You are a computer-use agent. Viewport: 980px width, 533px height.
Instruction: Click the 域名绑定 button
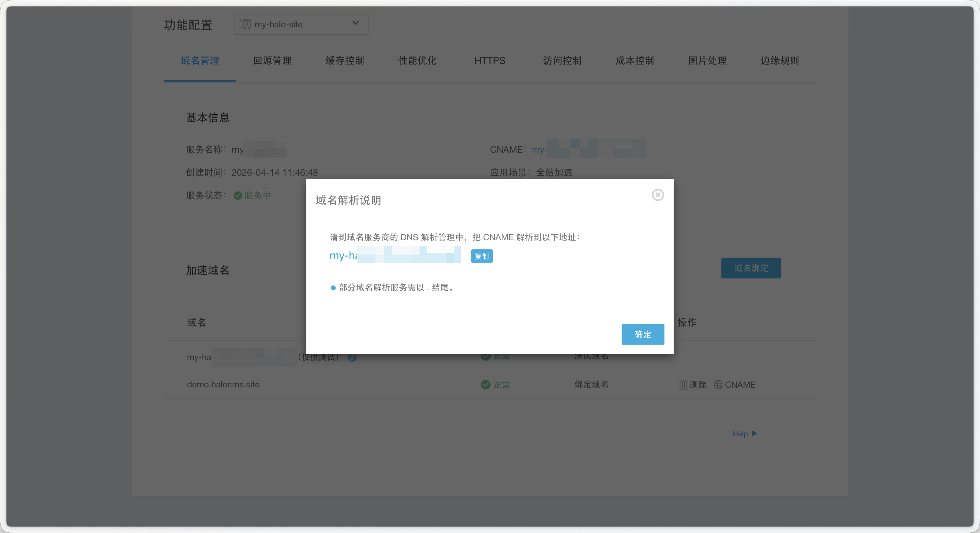tap(751, 268)
